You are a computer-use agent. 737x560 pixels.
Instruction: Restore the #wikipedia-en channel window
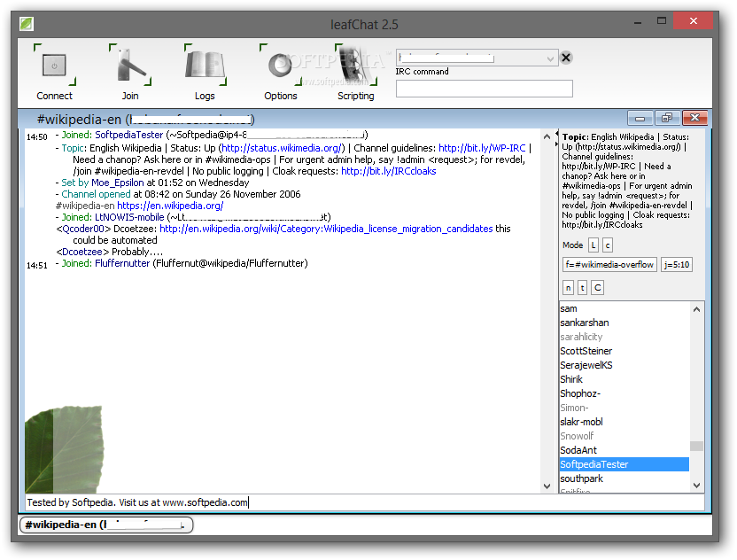667,118
